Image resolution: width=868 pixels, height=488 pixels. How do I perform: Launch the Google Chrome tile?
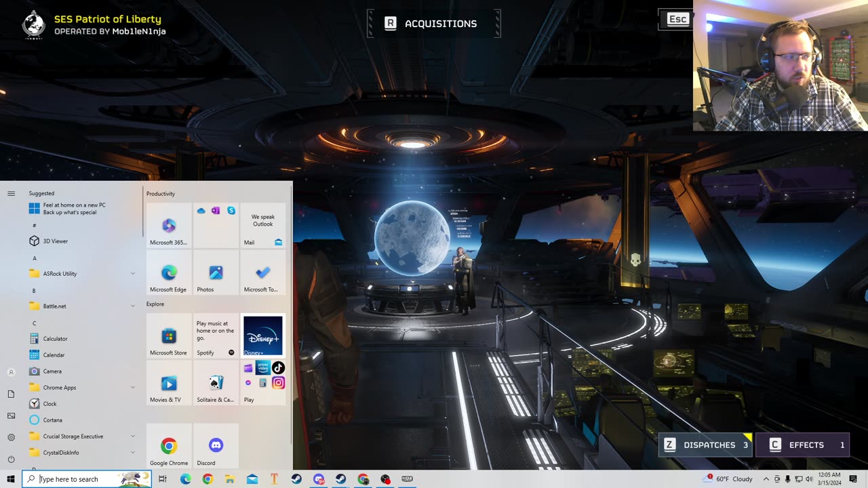[x=169, y=446]
